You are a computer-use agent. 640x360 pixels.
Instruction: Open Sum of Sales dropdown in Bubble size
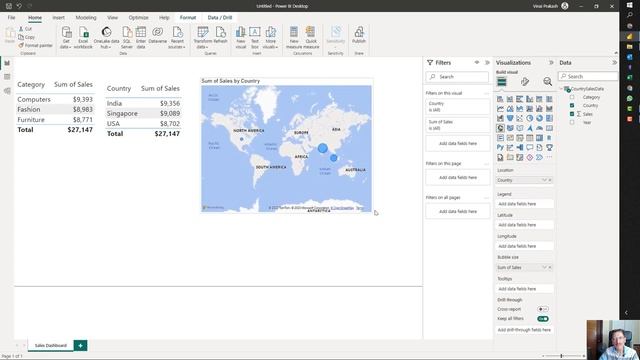point(544,267)
